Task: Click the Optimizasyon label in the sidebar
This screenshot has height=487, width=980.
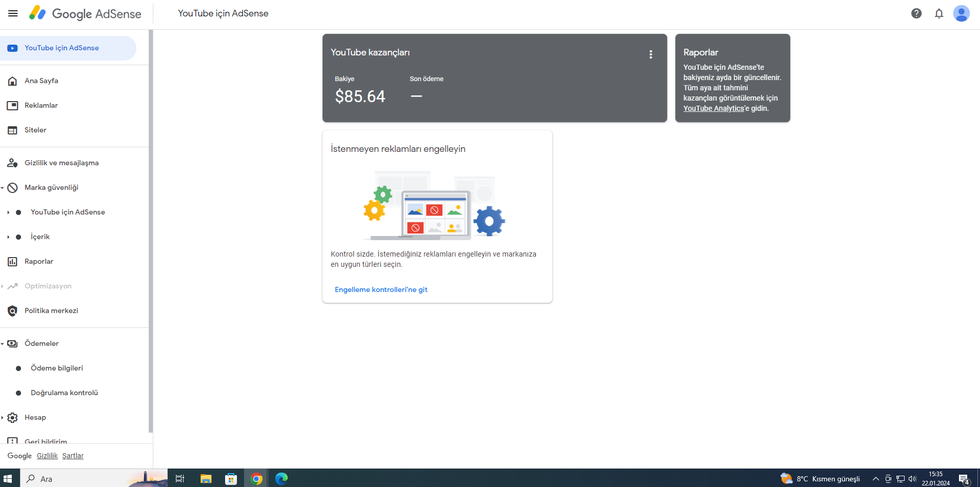Action: [x=48, y=286]
